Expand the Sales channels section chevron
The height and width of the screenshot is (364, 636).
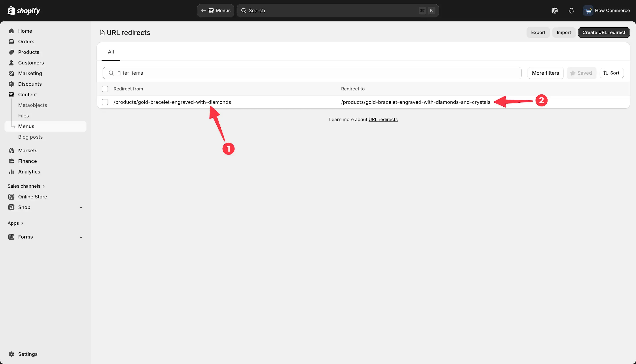(x=44, y=186)
